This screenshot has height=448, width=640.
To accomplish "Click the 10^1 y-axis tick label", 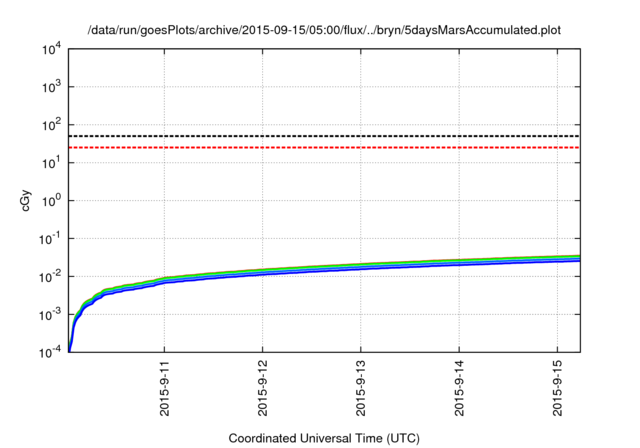I will tap(52, 163).
